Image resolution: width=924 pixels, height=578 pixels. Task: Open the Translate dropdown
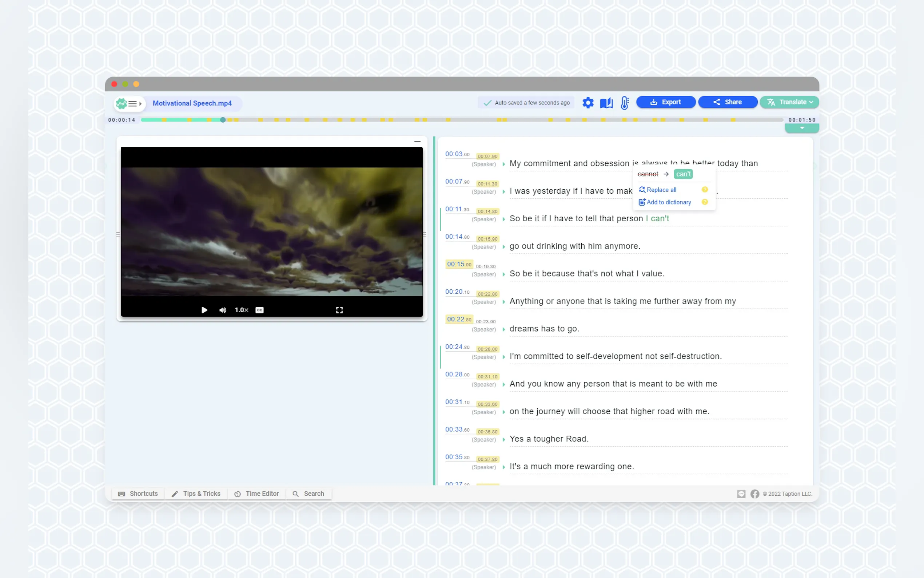(x=789, y=102)
